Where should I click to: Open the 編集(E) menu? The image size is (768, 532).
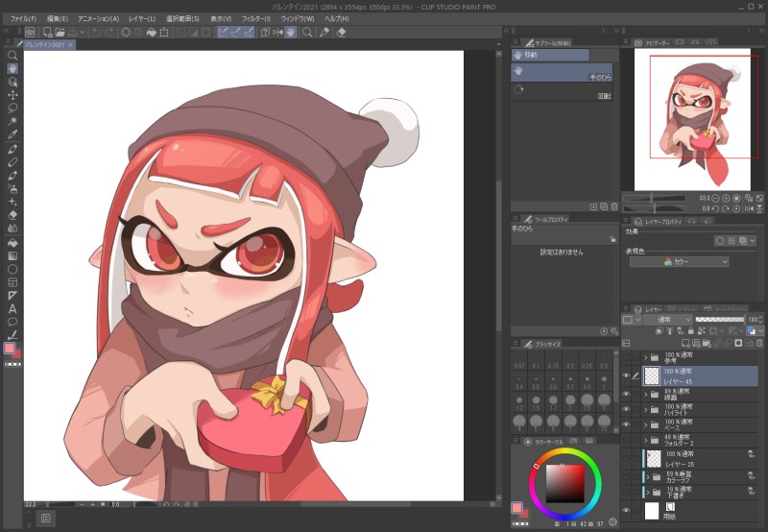58,18
